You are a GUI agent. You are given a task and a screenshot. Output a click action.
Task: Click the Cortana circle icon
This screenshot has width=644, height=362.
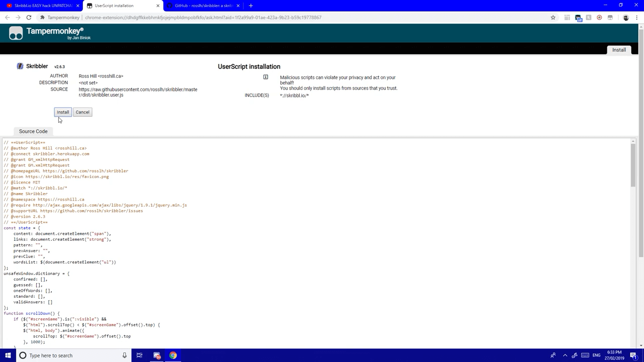pos(23,355)
